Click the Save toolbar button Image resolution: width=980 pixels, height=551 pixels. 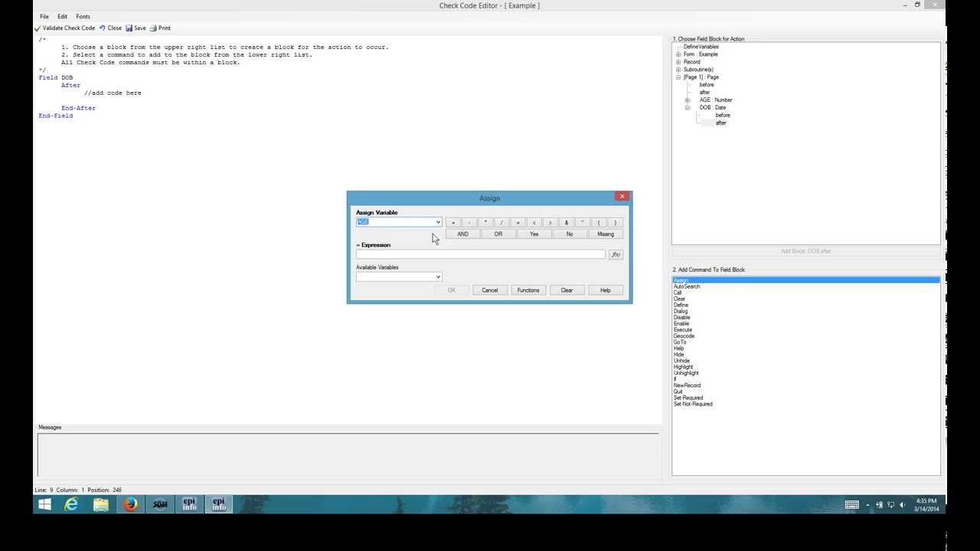pos(136,28)
